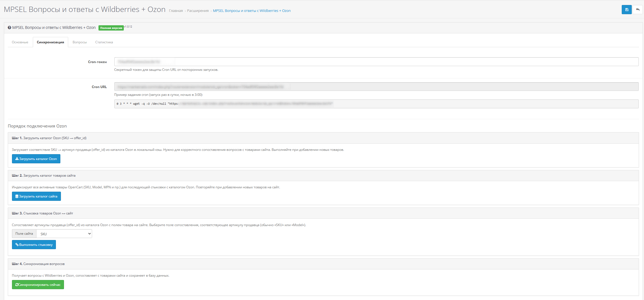Screen dimensions: 644x300
Task: Focus the Cron-токен input field
Action: click(x=376, y=62)
